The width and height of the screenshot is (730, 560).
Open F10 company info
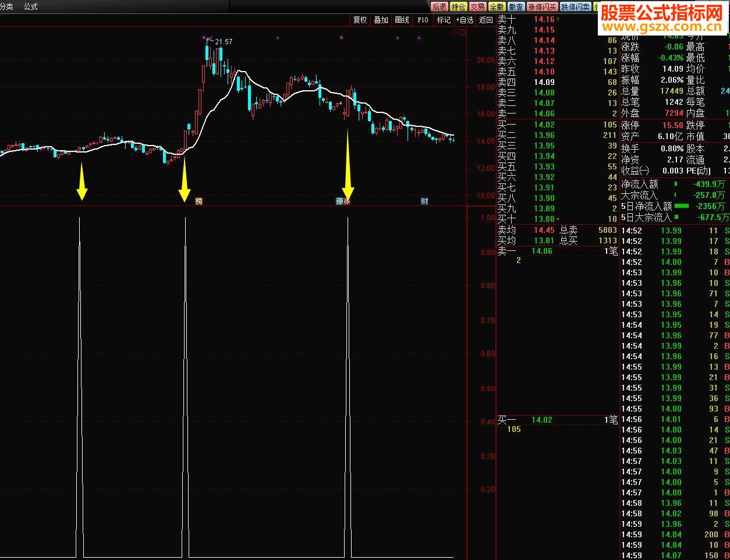pos(423,20)
